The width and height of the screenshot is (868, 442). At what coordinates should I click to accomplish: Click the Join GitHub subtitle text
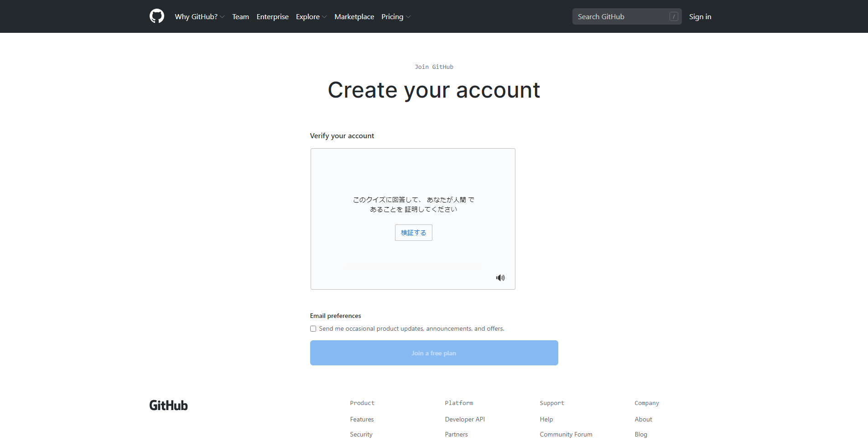tap(434, 67)
